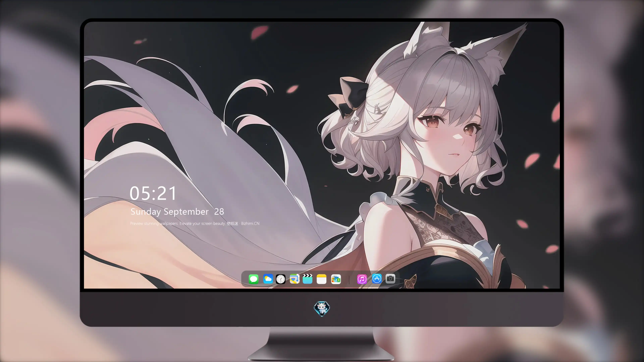Open the Weather app in the dock
Image resolution: width=644 pixels, height=362 pixels.
(x=268, y=279)
